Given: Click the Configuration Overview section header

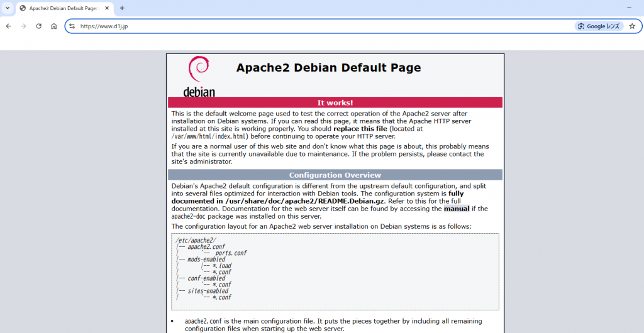Looking at the screenshot, I should point(335,175).
